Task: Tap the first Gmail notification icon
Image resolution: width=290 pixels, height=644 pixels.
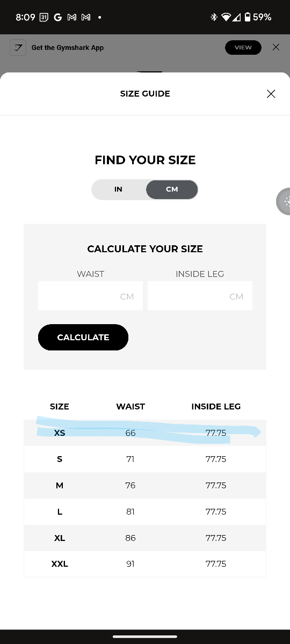Action: point(72,17)
